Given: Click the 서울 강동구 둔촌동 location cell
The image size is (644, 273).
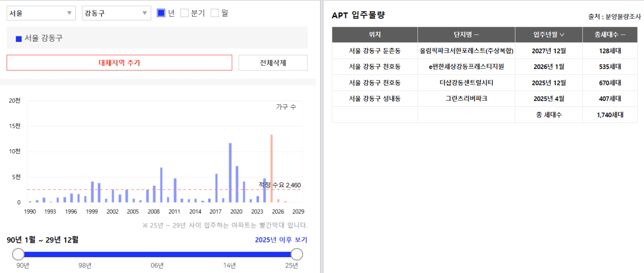Looking at the screenshot, I should click(375, 51).
